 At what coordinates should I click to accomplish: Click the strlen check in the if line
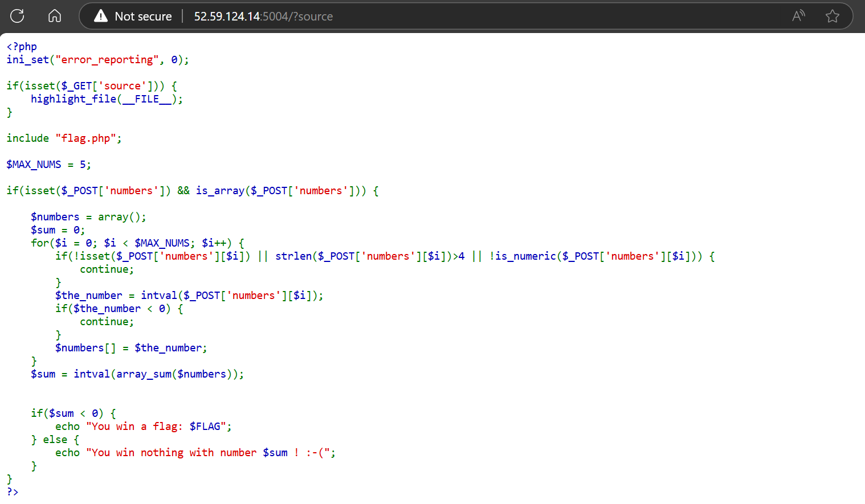click(370, 256)
